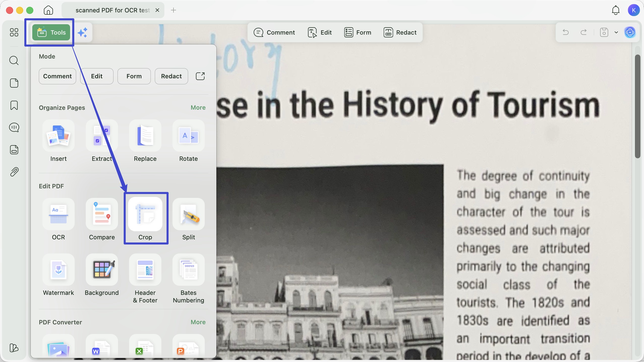The height and width of the screenshot is (362, 644).
Task: Select Redact mode in the Tools panel
Action: tap(171, 76)
